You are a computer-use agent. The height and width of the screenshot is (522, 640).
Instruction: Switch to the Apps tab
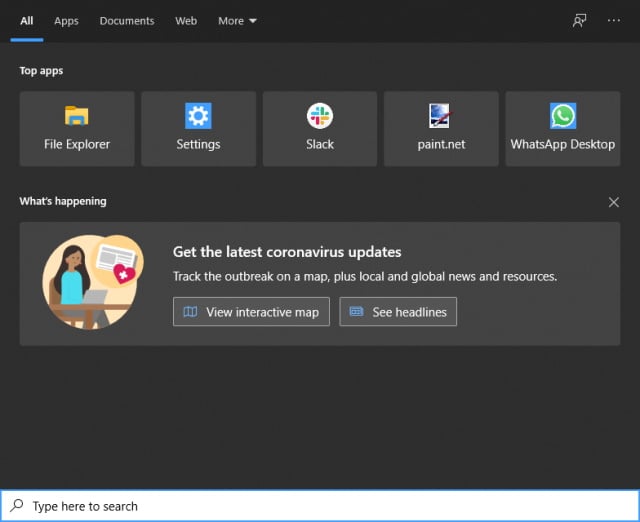pyautogui.click(x=66, y=21)
